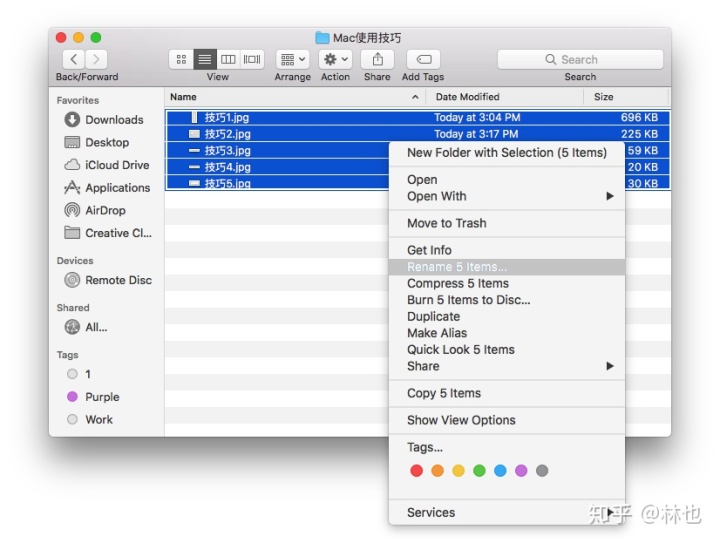Select file 技巧2.jpg
Image resolution: width=720 pixels, height=543 pixels.
(417, 134)
